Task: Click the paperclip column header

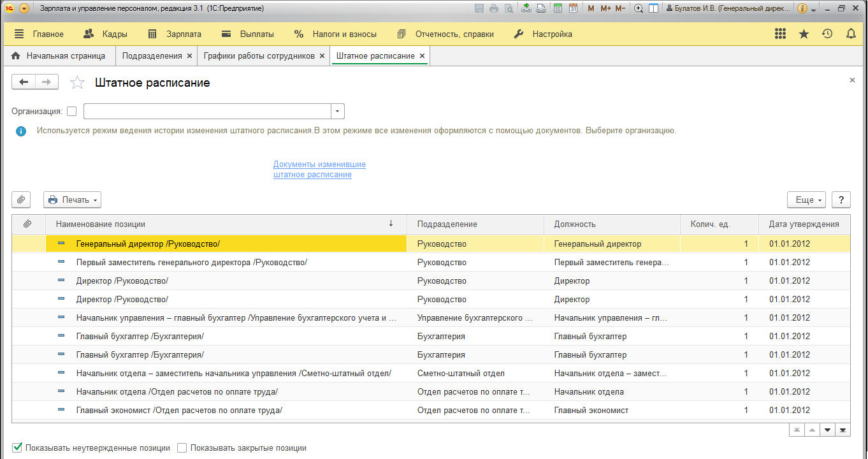Action: pos(28,224)
